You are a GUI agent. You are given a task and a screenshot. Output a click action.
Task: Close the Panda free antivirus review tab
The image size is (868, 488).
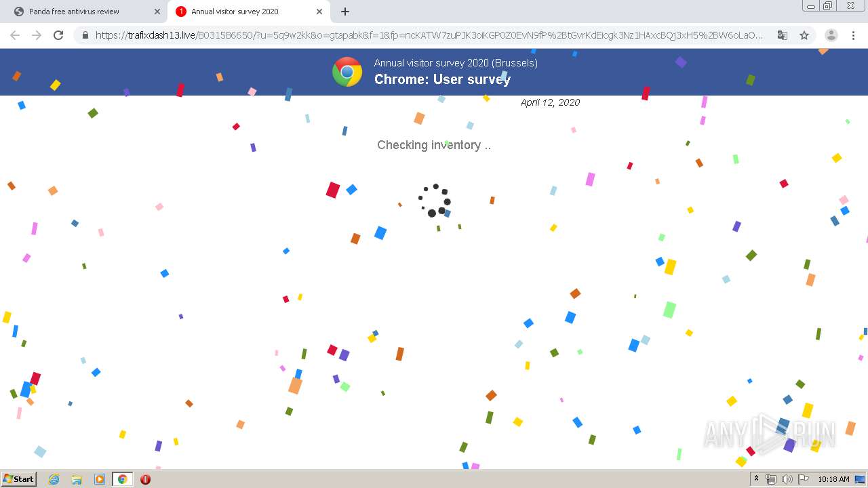pos(157,12)
